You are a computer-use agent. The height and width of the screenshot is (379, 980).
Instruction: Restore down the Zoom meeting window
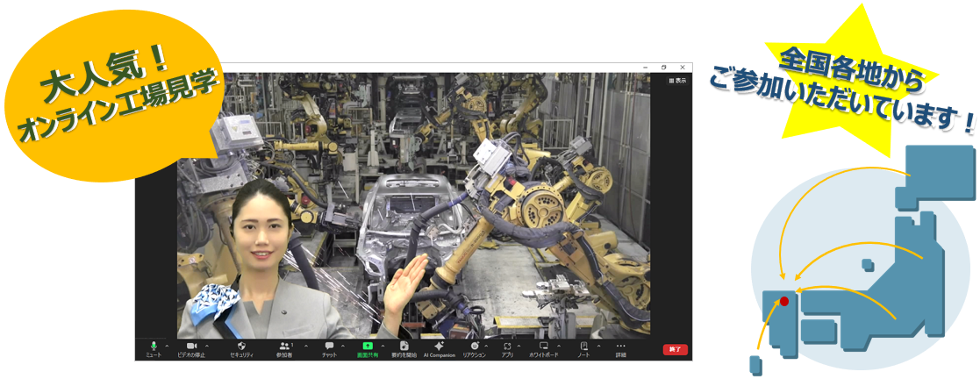(663, 67)
